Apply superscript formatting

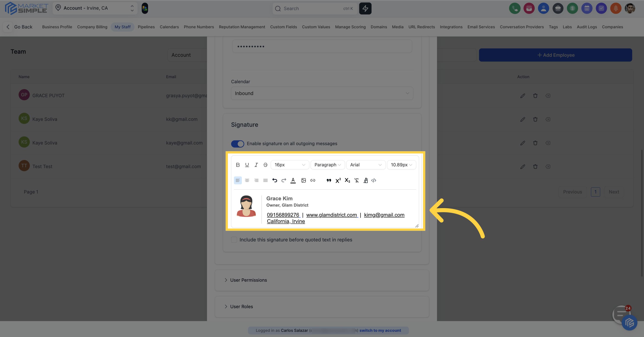point(338,180)
